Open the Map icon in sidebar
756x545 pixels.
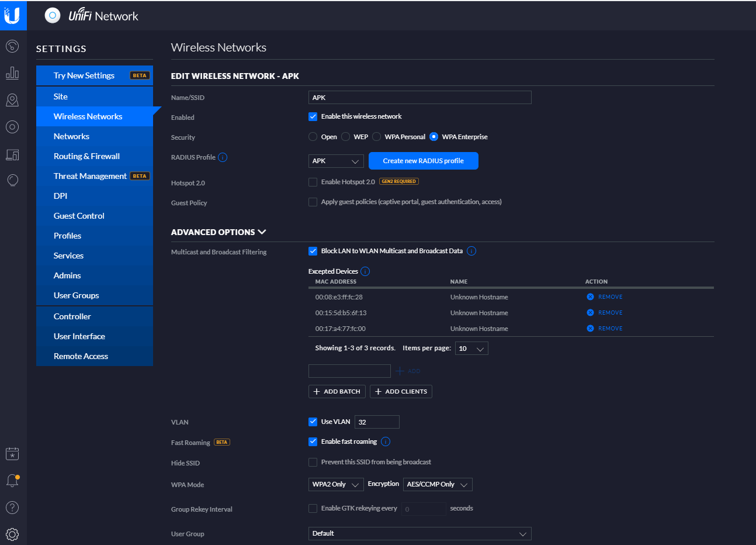click(12, 100)
